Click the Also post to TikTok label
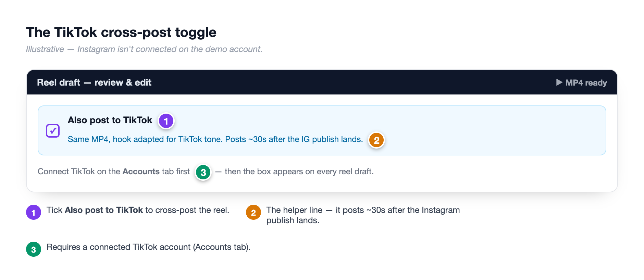Image resolution: width=644 pixels, height=280 pixels. tap(110, 120)
